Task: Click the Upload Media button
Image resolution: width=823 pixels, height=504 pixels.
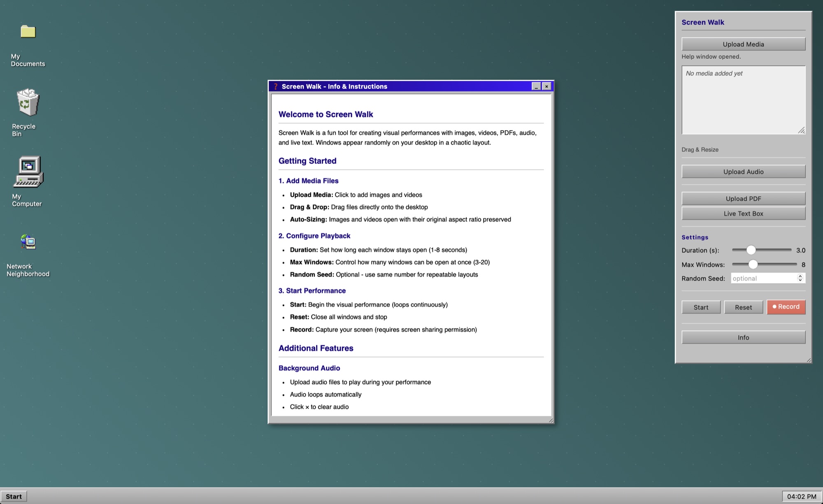Action: (743, 44)
